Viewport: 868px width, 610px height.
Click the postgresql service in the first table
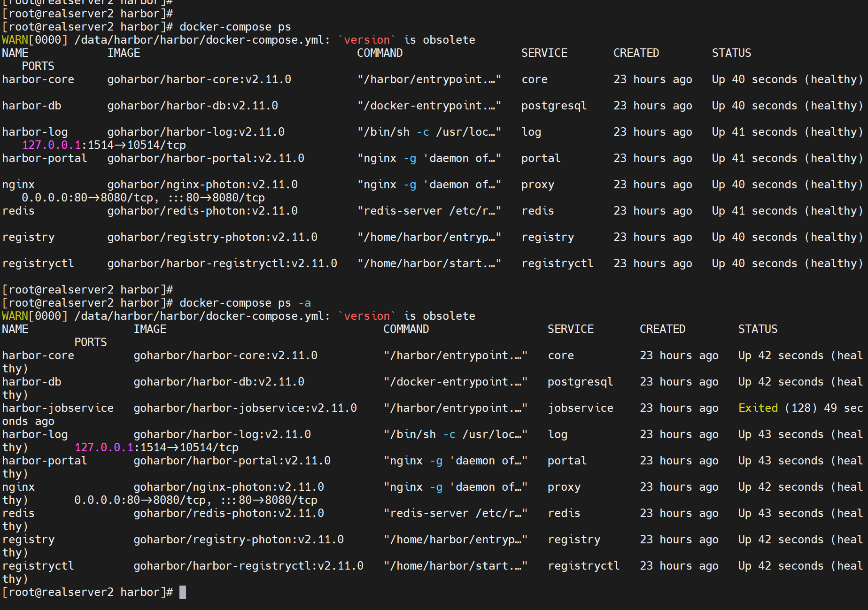554,106
